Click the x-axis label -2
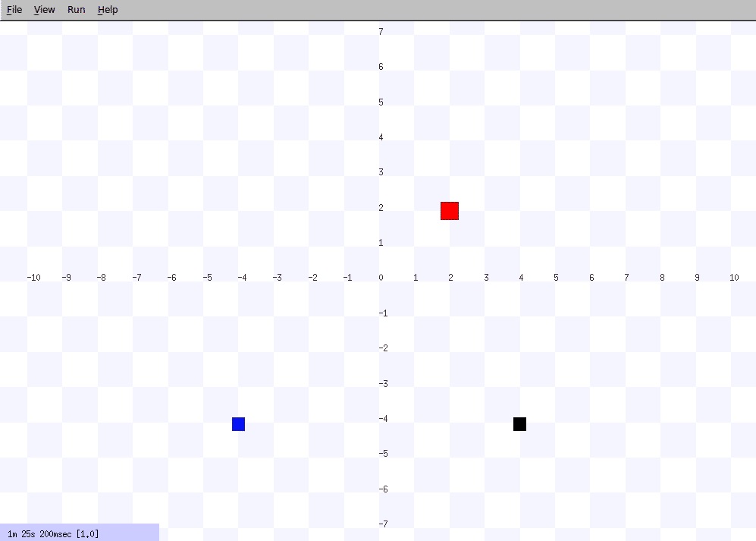The height and width of the screenshot is (541, 756). (313, 278)
